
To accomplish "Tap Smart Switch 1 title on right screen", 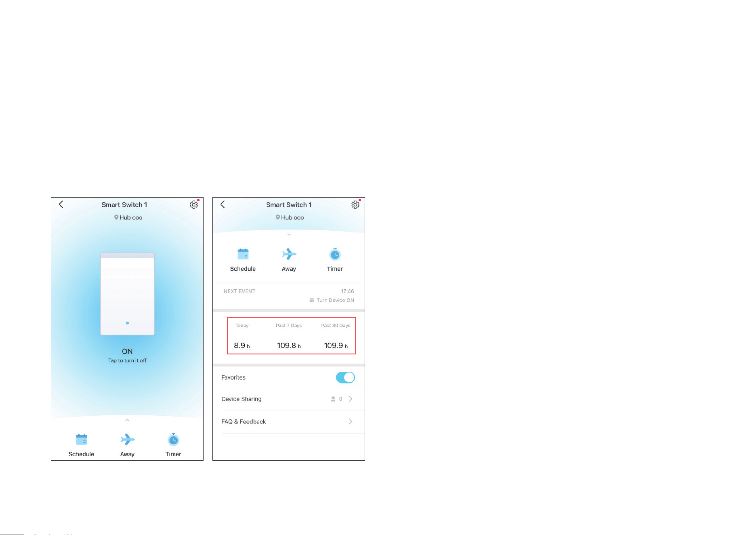I will click(289, 205).
